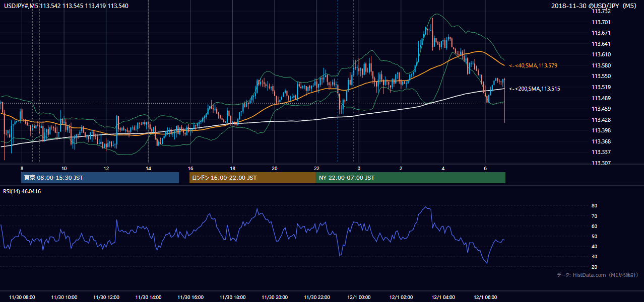Click bottom date label 11/30 14:00

pos(148,297)
